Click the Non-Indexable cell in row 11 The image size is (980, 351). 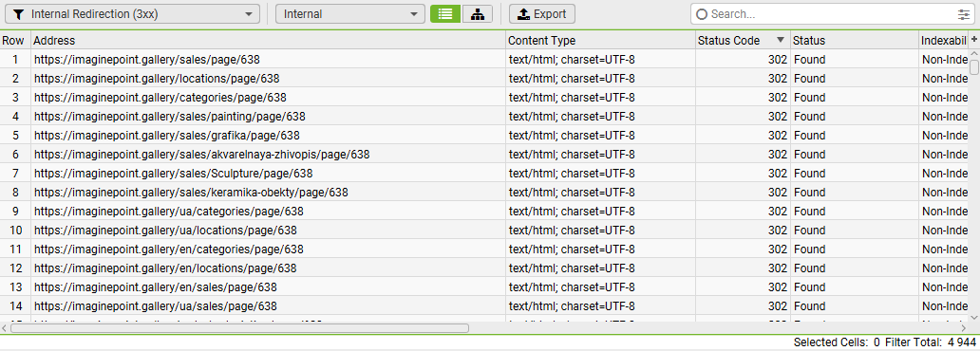pos(944,249)
